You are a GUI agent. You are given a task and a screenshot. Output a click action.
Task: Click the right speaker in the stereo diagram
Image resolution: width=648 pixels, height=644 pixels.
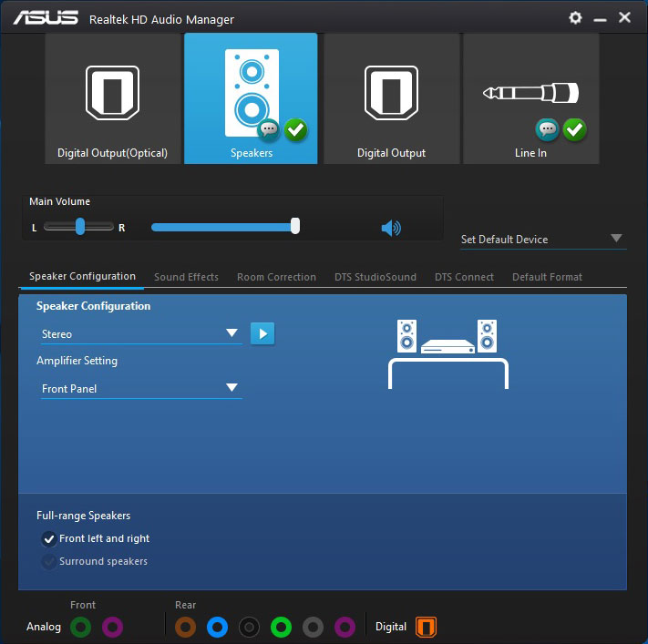tap(487, 336)
